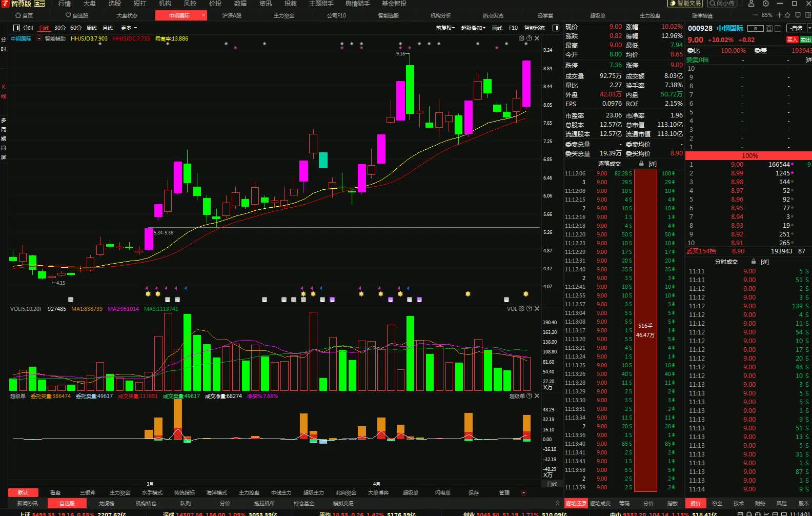
Task: Close the main chart indicator pane
Action: pyautogui.click(x=537, y=38)
